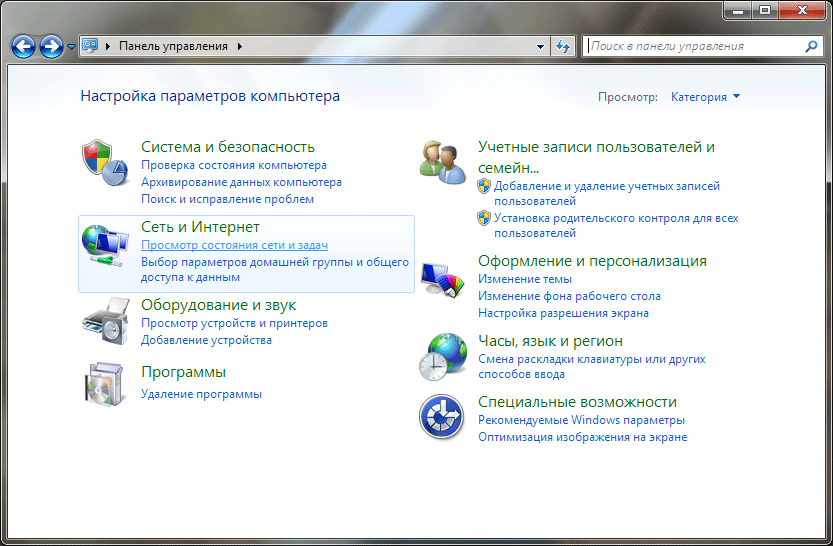Click Добавление устройства link
Viewport: 833px width, 546px height.
(206, 340)
